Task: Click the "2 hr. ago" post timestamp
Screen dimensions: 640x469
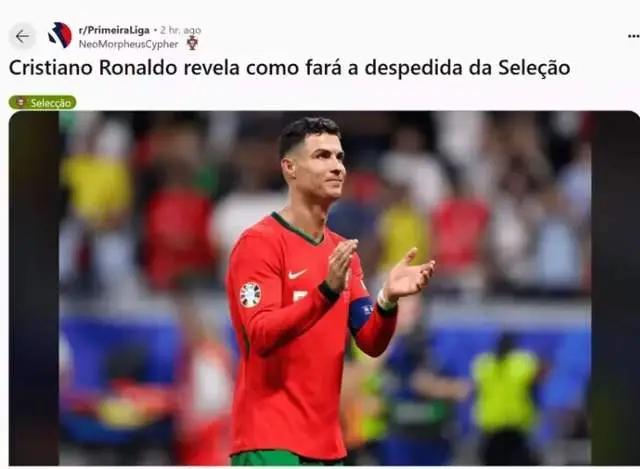Action: click(180, 30)
